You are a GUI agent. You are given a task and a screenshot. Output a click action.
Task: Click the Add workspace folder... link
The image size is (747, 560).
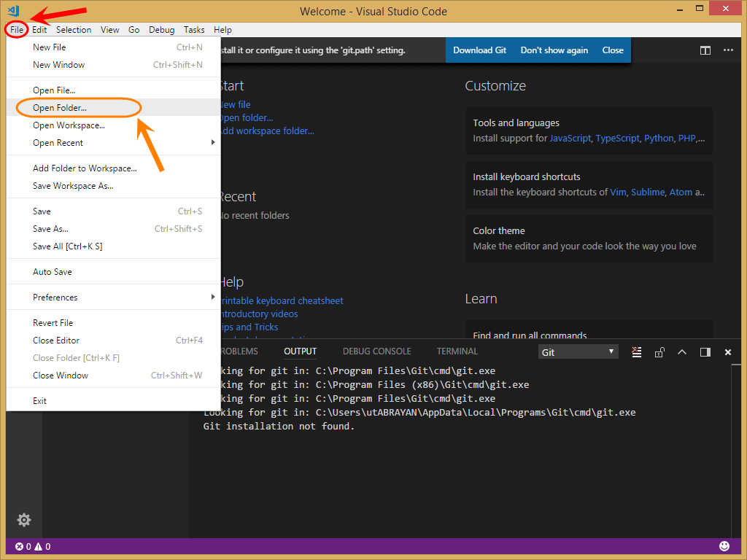[x=268, y=131]
